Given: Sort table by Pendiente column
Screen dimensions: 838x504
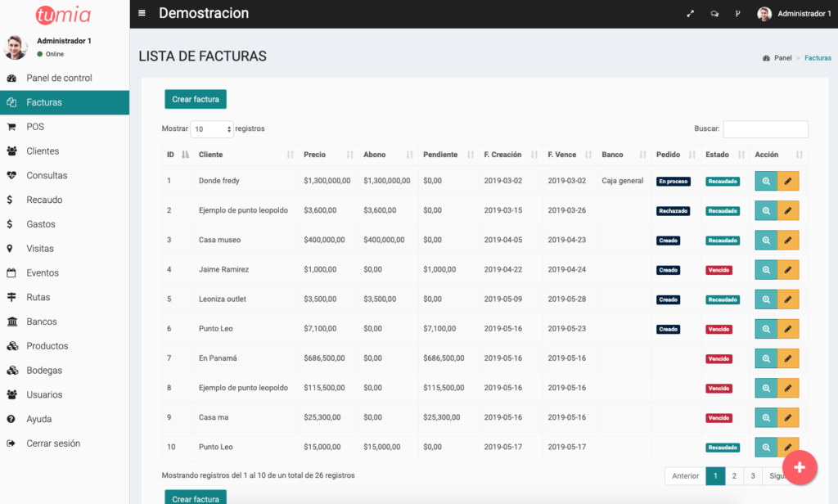Looking at the screenshot, I should (449, 155).
